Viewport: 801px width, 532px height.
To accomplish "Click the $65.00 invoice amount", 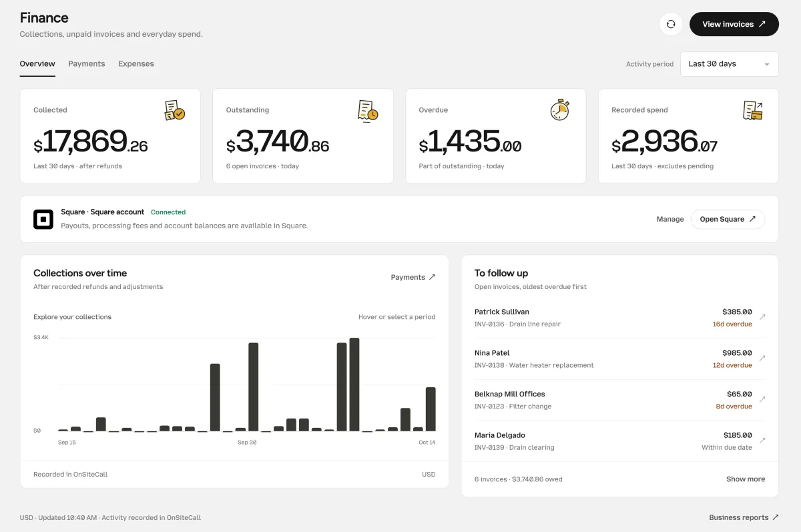I will (740, 394).
